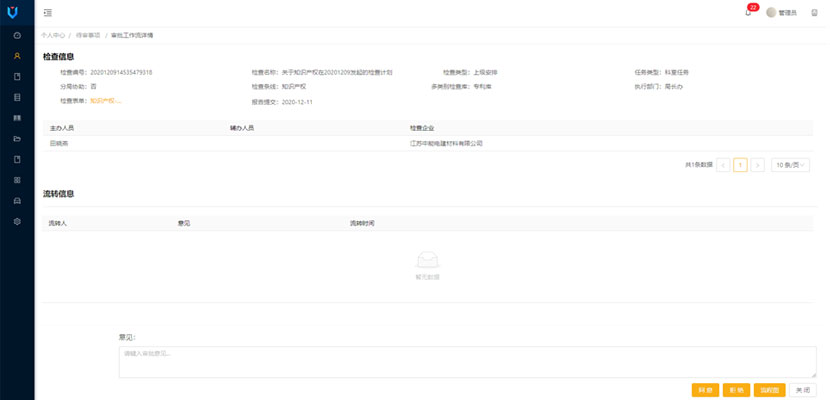830x400 pixels.
Task: Click the 知识产权 inspection line value
Action: click(294, 86)
